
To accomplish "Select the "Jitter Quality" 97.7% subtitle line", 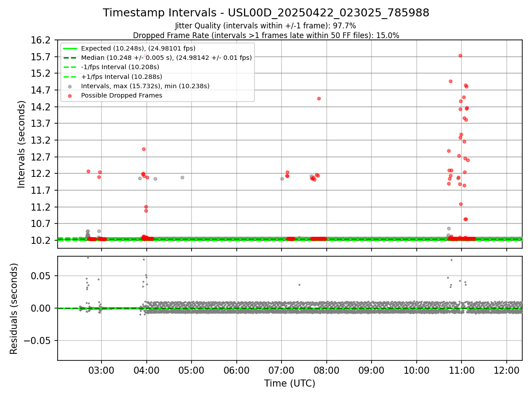I will (266, 26).
